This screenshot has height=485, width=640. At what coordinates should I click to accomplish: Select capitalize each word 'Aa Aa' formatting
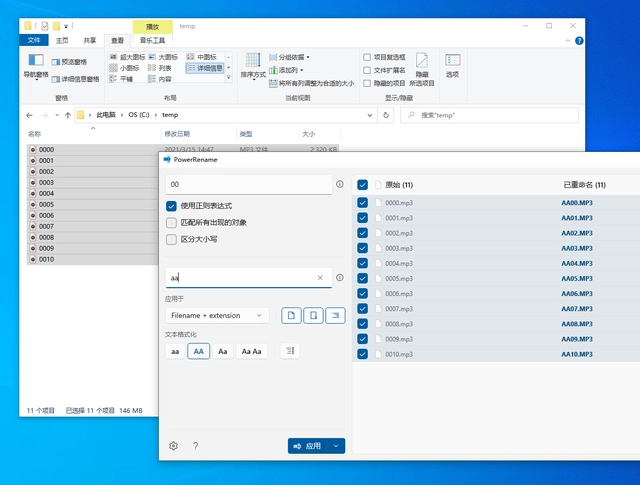[x=251, y=351]
